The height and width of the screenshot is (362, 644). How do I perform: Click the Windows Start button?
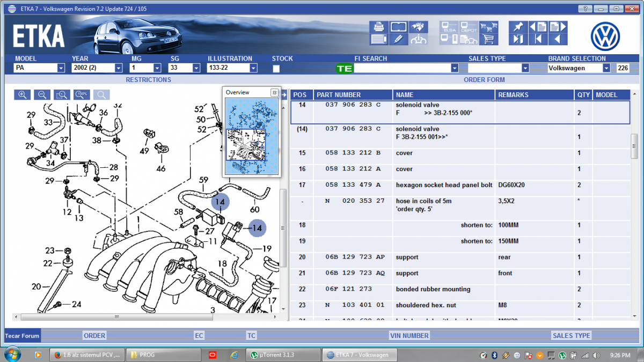(x=12, y=354)
